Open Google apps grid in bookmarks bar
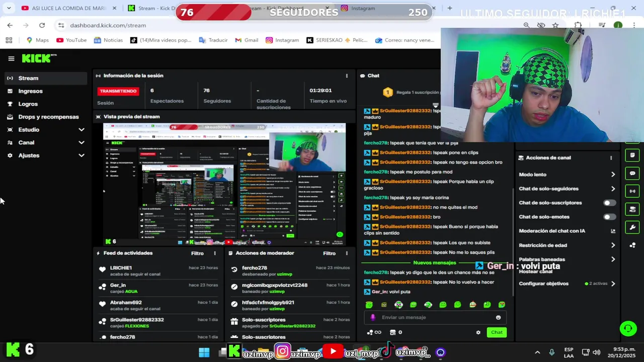 point(9,40)
